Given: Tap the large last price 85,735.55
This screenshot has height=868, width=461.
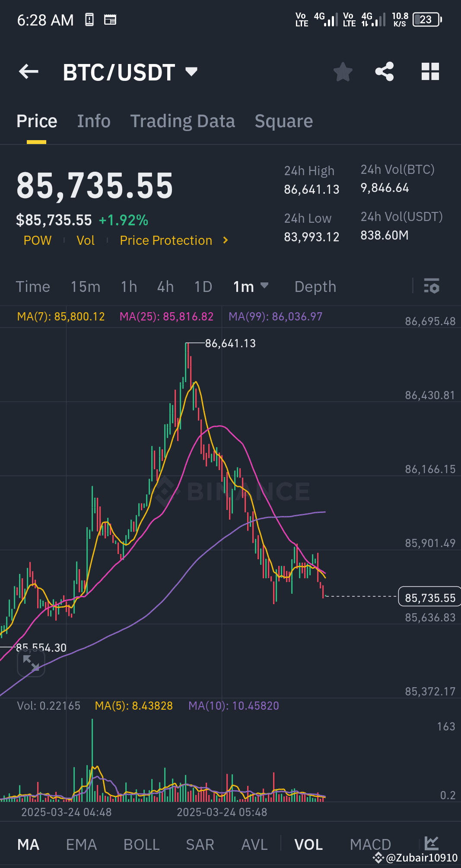Looking at the screenshot, I should point(95,186).
